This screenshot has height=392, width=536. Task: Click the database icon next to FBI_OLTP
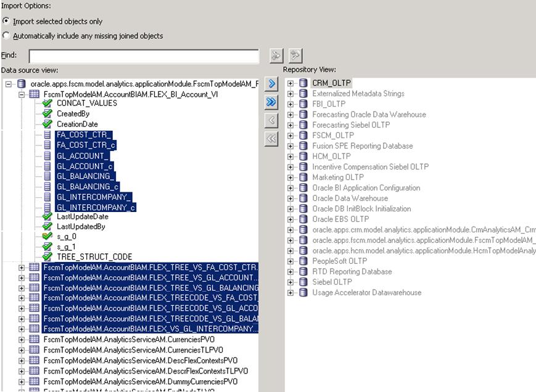click(x=302, y=104)
